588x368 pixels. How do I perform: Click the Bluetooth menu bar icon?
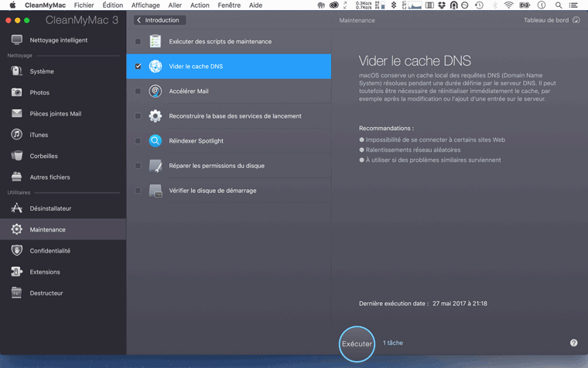(x=494, y=5)
